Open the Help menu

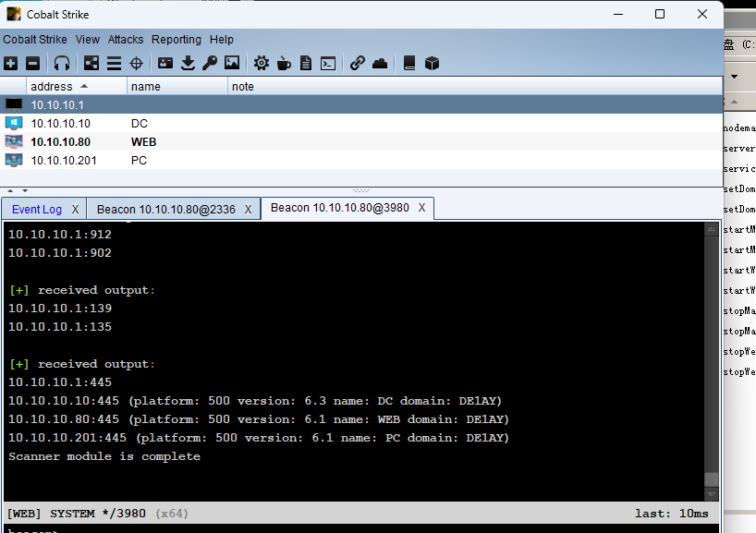[221, 40]
